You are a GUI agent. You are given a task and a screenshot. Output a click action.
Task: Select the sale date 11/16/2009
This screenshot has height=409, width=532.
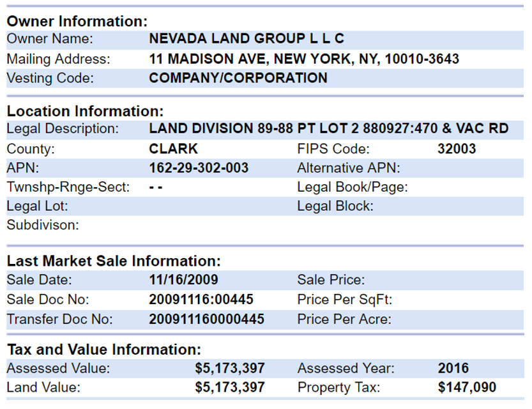(x=183, y=279)
